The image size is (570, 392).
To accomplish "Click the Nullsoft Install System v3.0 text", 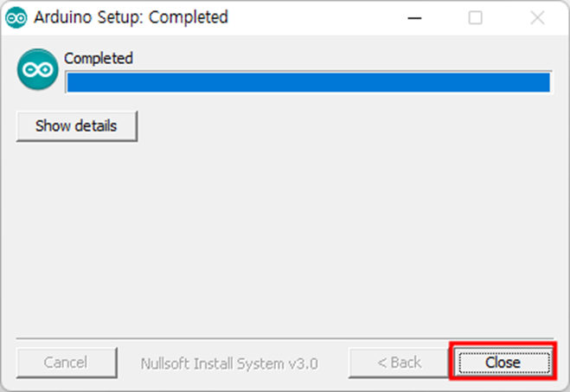I will pos(229,363).
